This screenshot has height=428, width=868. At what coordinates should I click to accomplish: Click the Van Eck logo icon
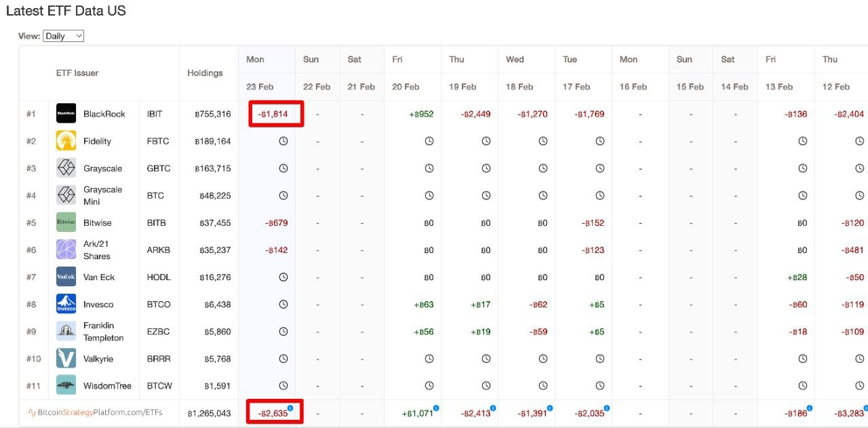(66, 277)
